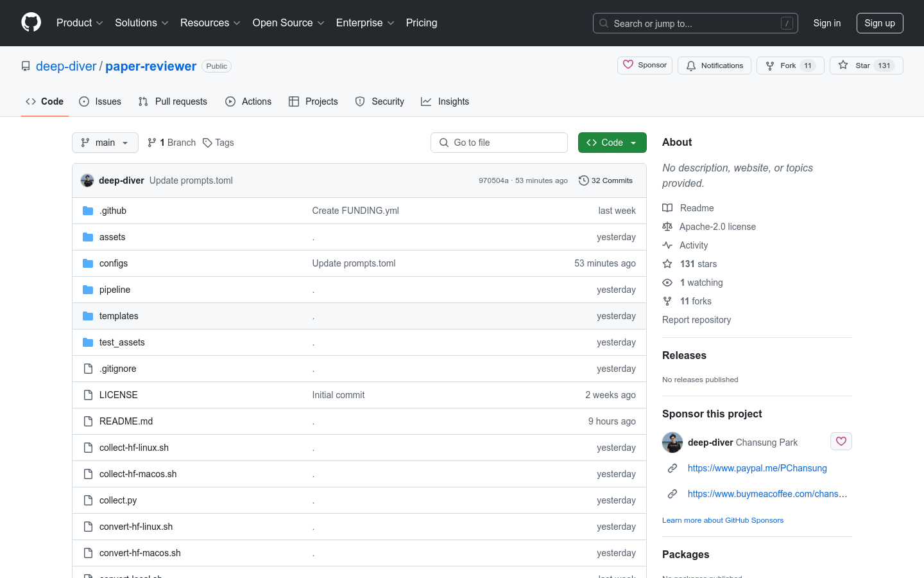Image resolution: width=924 pixels, height=578 pixels.
Task: Click Report repository
Action: tap(696, 320)
